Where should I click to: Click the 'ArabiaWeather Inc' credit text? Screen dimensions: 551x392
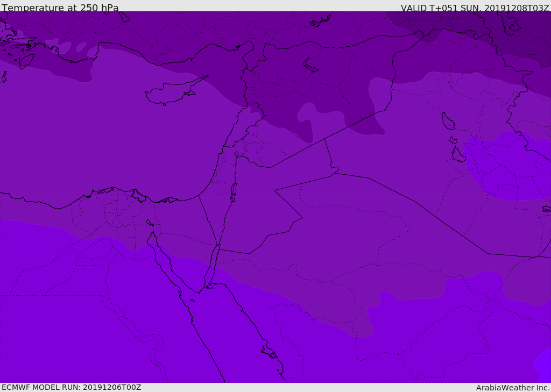(x=512, y=388)
